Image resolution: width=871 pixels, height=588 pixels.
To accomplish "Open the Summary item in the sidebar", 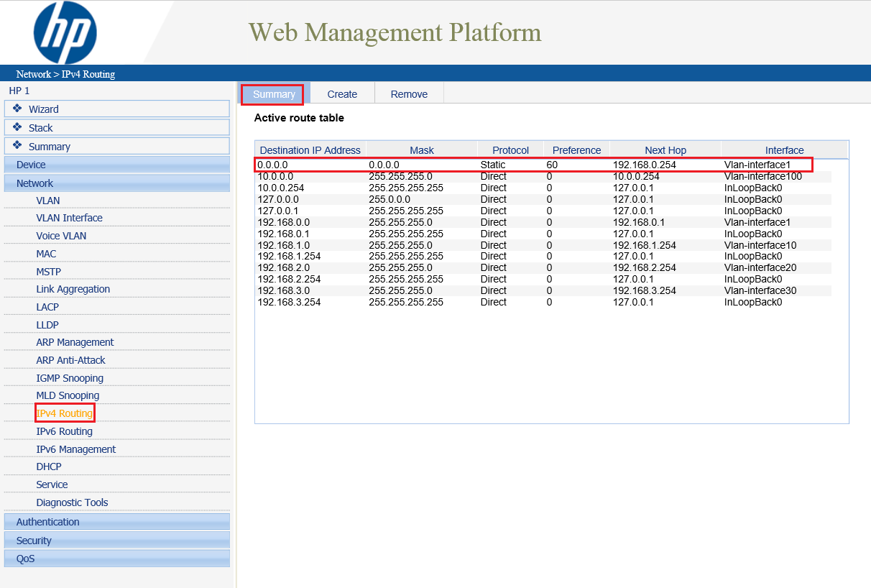I will pos(117,147).
